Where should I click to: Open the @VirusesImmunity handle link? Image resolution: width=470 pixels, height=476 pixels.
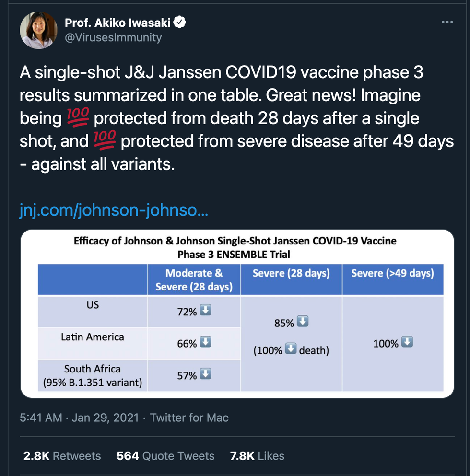(113, 37)
